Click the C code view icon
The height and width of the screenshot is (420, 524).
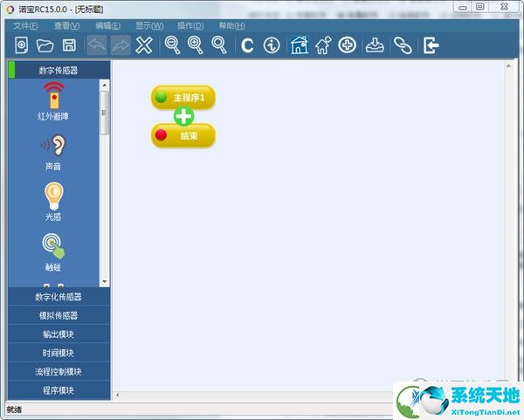click(247, 45)
